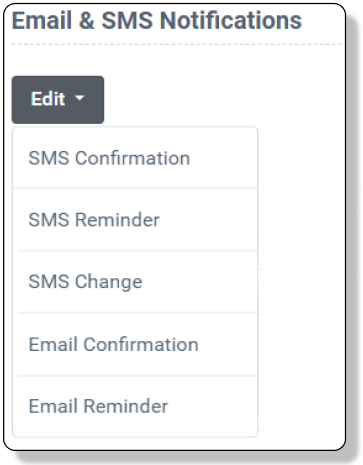This screenshot has width=363, height=465.
Task: Open the Edit dropdown button
Action: tap(58, 100)
